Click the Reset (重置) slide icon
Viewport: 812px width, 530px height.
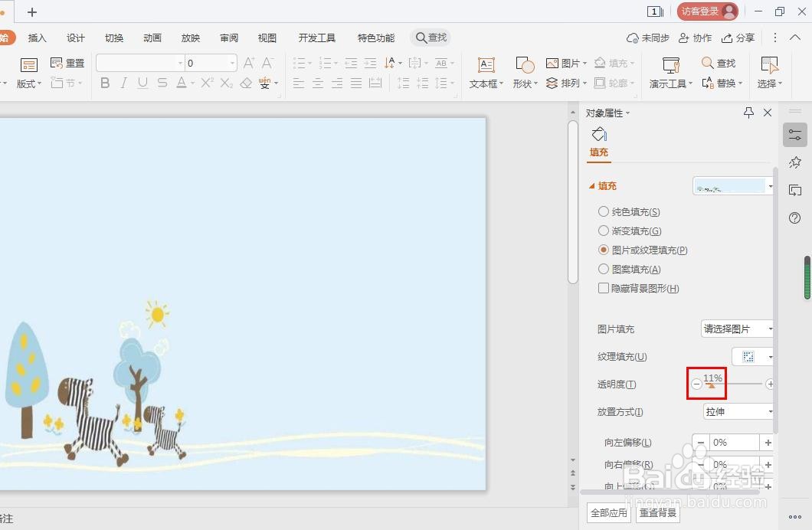click(67, 63)
